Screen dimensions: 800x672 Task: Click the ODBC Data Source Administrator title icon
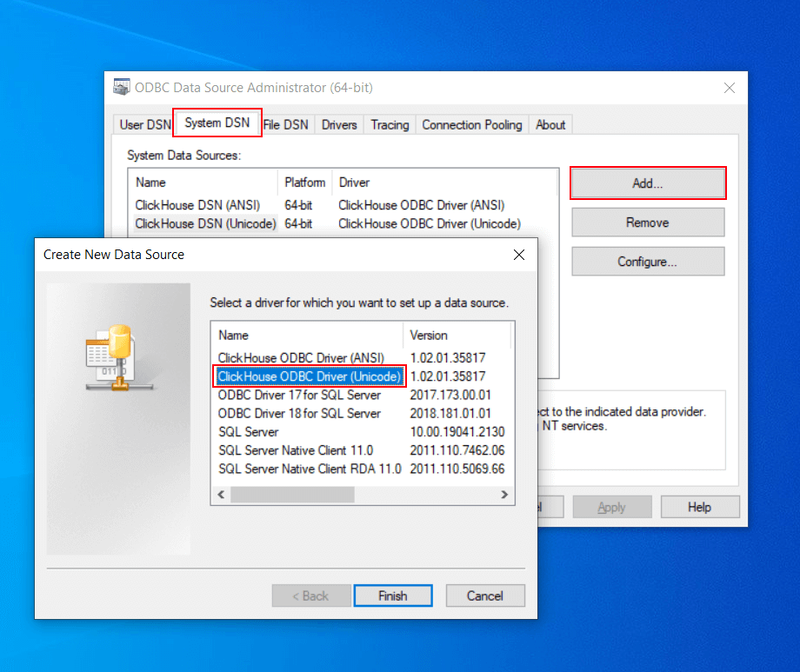(x=122, y=87)
